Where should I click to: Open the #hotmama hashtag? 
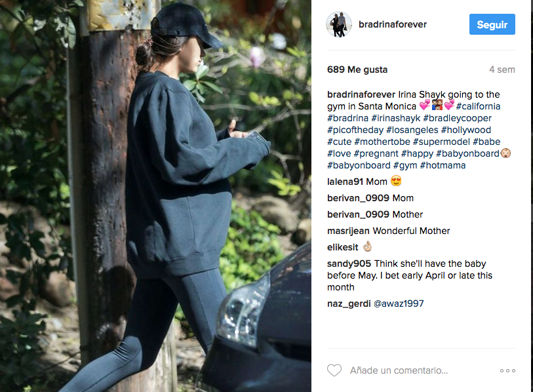click(x=443, y=165)
